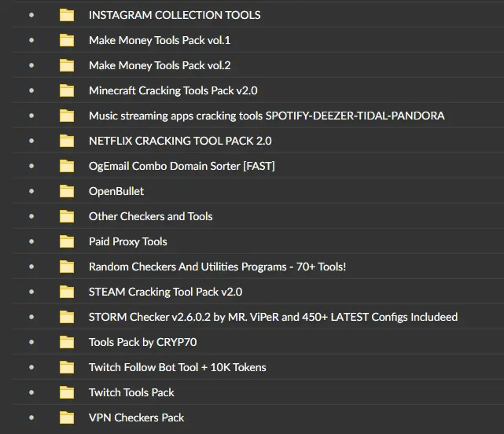Click folder icon for Make Money Tools Pack vol.2
Image resolution: width=504 pixels, height=434 pixels.
[67, 65]
